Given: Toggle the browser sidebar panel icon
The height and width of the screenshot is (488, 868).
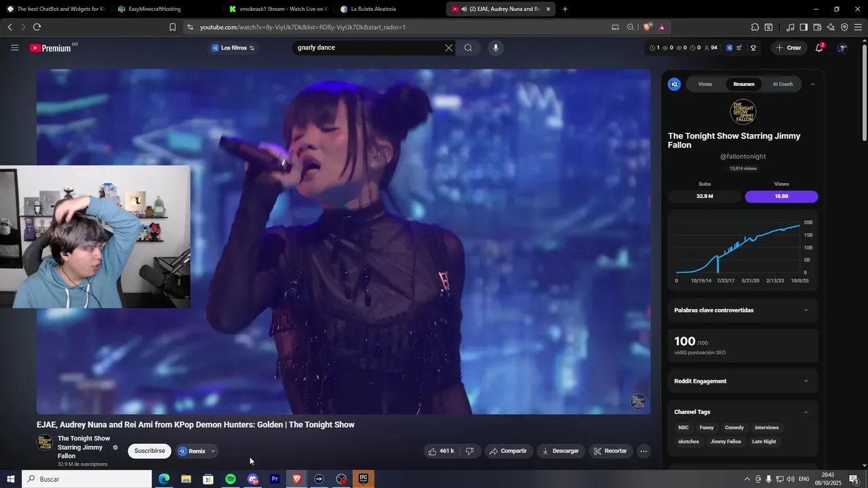Looking at the screenshot, I should click(804, 27).
